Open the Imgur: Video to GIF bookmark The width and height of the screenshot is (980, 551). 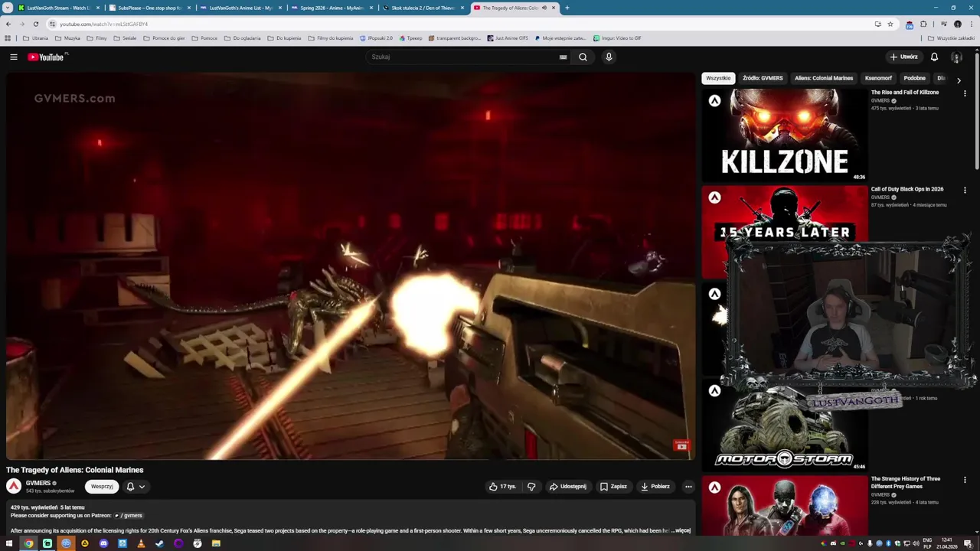coord(617,38)
